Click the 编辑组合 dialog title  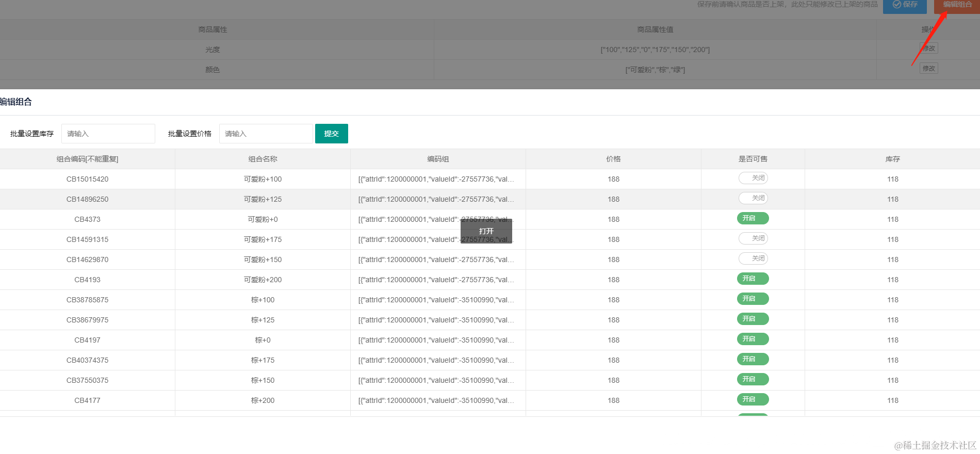16,102
